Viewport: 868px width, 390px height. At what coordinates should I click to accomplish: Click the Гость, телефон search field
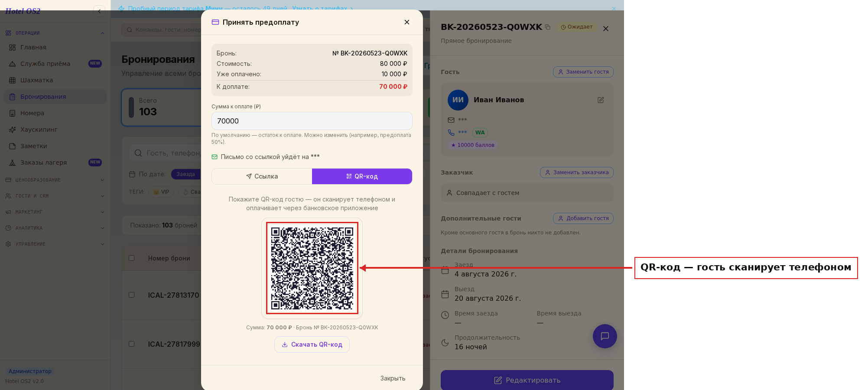(x=165, y=153)
